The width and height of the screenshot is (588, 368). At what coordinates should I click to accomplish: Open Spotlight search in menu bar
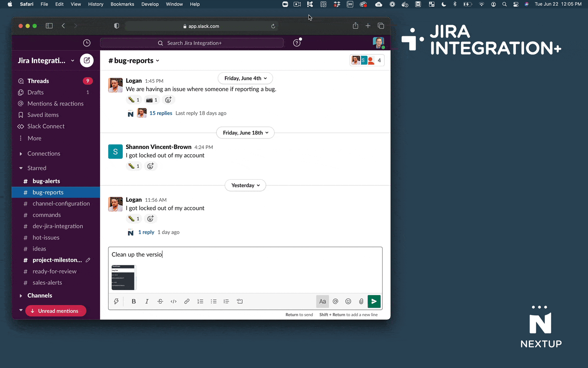tap(504, 4)
